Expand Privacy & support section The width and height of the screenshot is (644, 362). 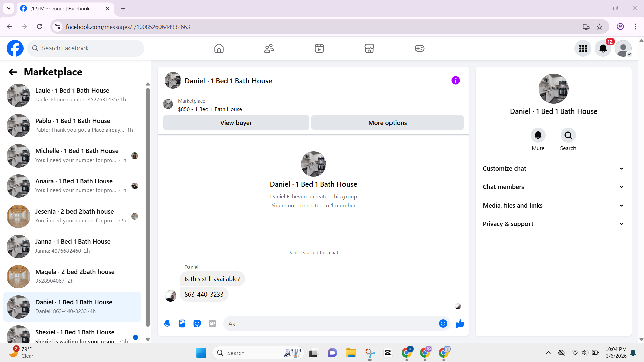click(x=553, y=224)
